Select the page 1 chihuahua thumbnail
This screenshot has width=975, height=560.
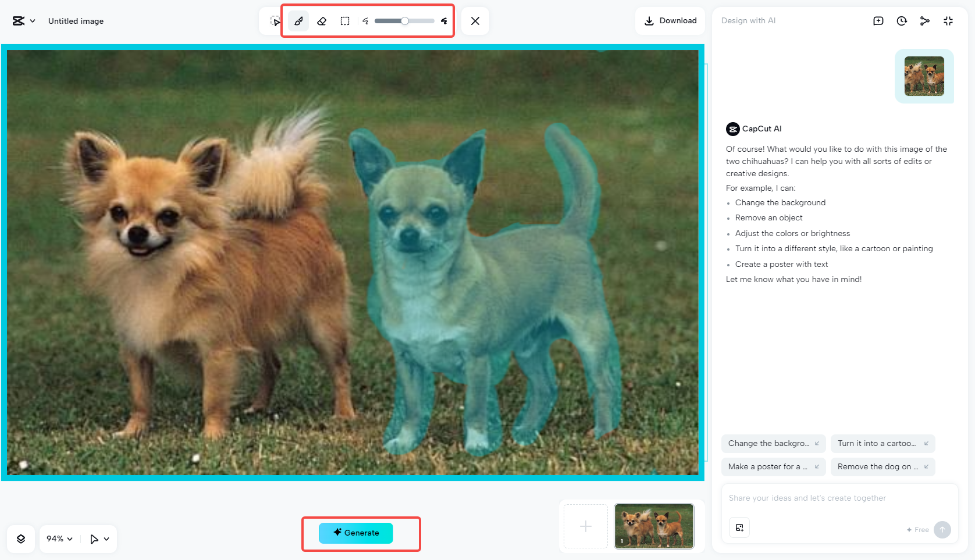pos(654,526)
